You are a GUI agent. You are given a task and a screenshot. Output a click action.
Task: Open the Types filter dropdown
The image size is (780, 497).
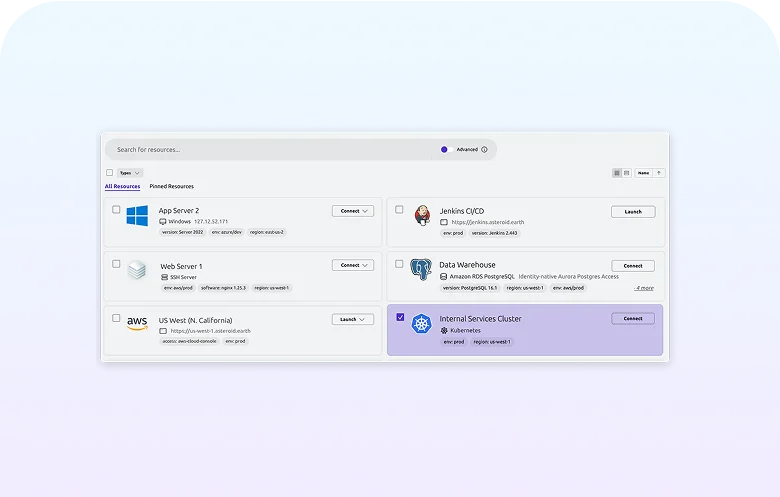(130, 173)
